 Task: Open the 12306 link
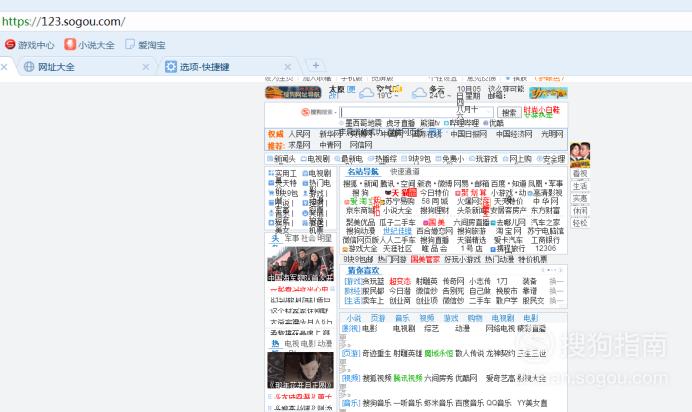point(545,248)
